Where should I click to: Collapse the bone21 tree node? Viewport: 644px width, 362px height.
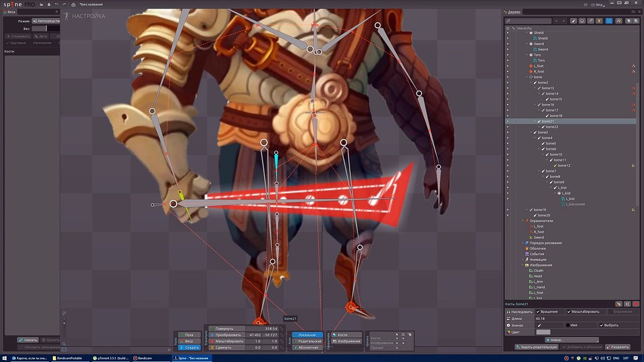pos(534,121)
